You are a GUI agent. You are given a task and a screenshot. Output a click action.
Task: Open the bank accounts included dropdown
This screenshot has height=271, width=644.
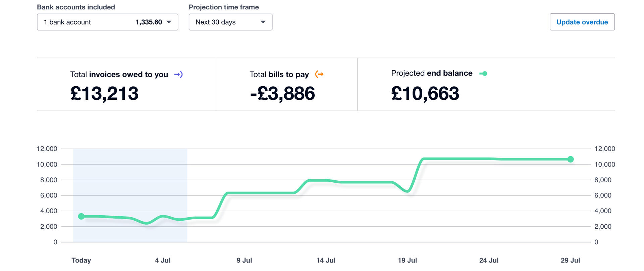tap(107, 22)
